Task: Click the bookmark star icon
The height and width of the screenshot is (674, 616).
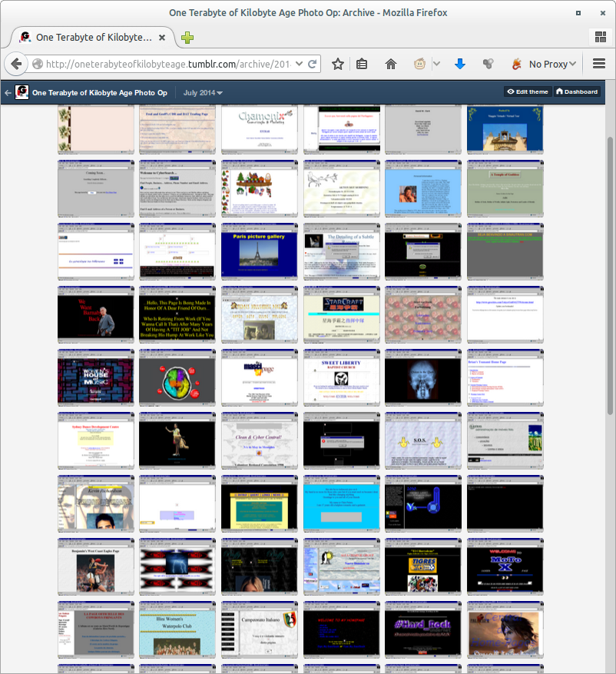Action: [x=337, y=64]
